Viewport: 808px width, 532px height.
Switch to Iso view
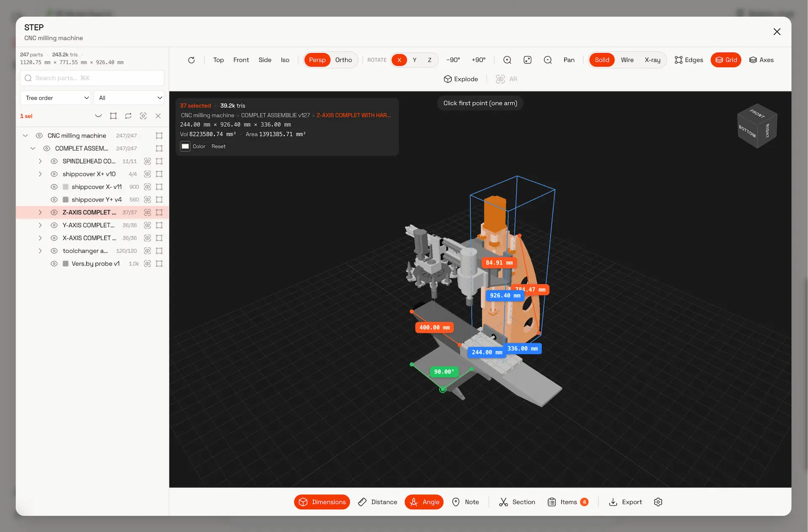[x=285, y=60]
